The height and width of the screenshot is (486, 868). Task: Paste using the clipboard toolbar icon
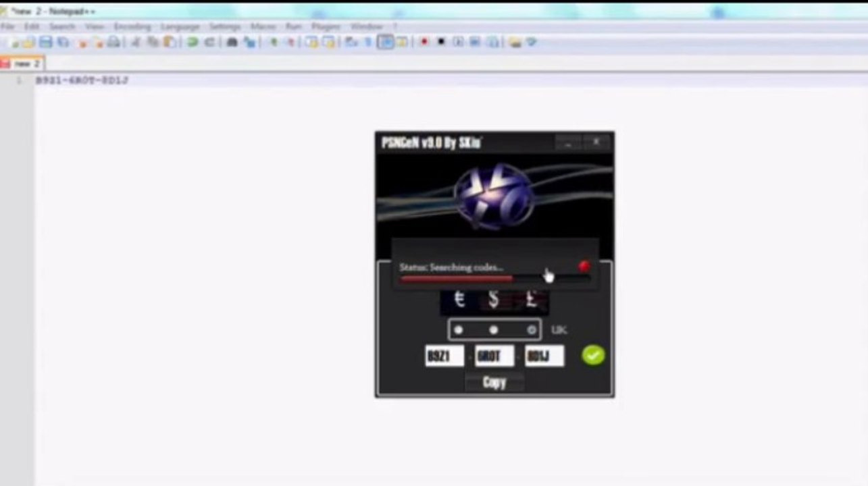click(169, 42)
